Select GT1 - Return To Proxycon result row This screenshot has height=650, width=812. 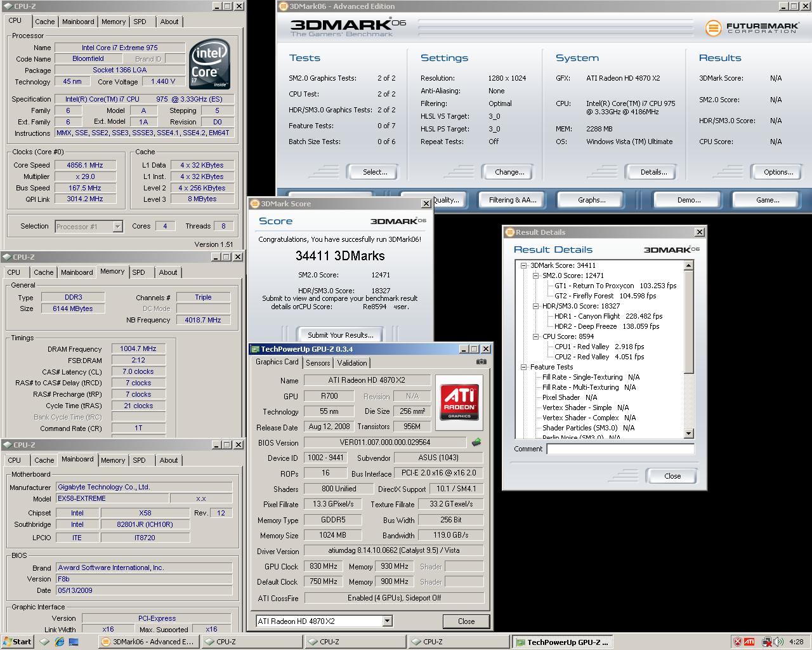click(x=615, y=286)
